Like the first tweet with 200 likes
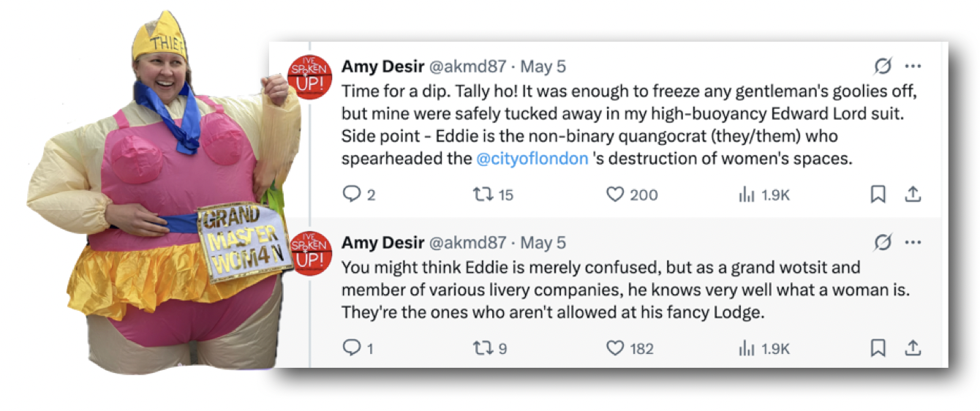The image size is (980, 411). point(632,195)
